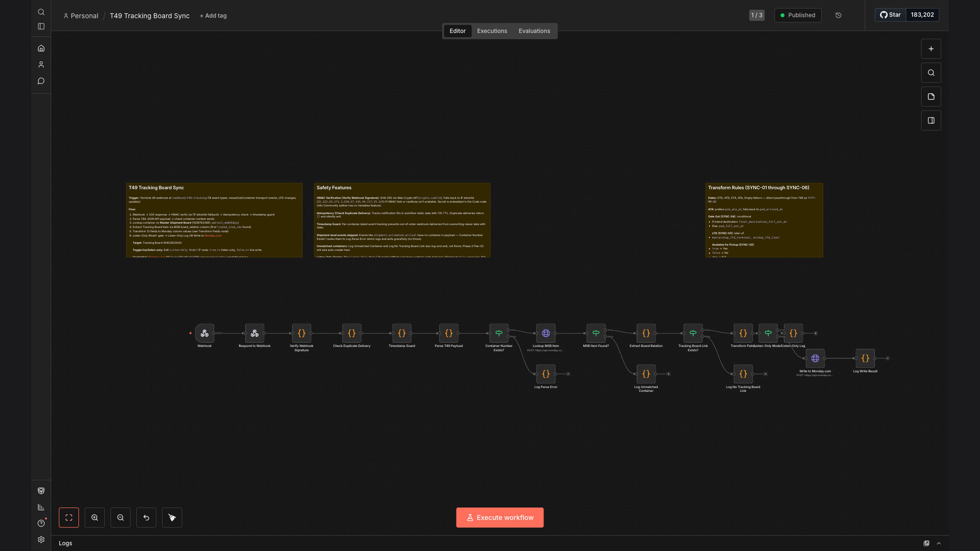Open the help question mark icon
This screenshot has width=980, height=551.
41,523
